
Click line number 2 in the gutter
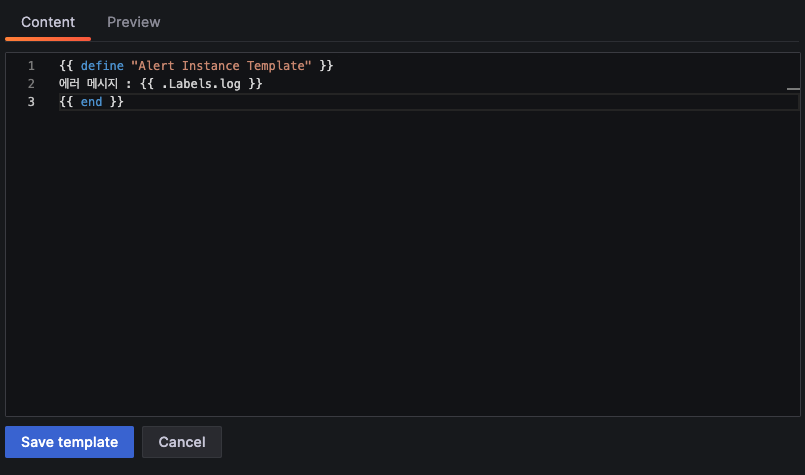click(x=31, y=84)
